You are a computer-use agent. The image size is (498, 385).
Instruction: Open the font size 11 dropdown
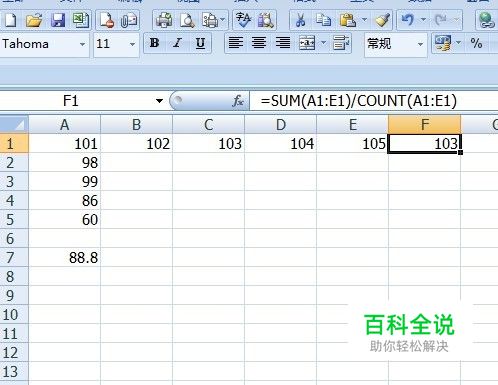pos(132,44)
